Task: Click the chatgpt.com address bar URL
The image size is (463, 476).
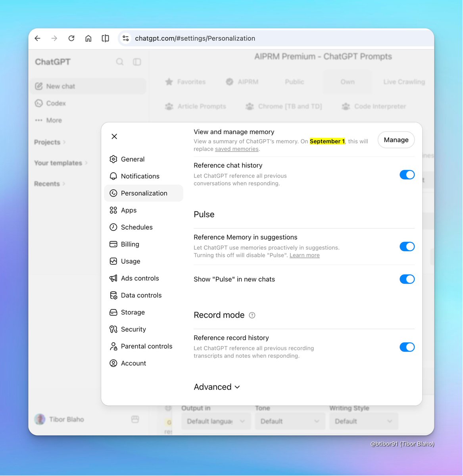Action: pyautogui.click(x=195, y=38)
